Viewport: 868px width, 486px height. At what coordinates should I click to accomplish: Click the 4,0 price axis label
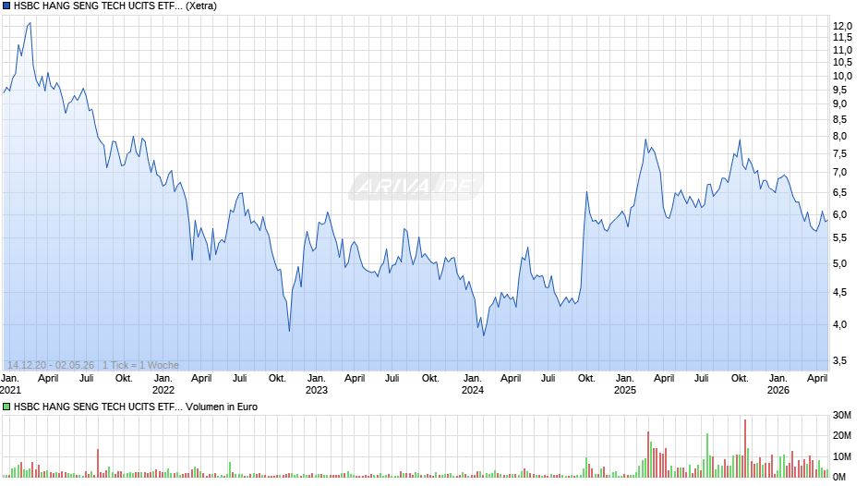click(839, 324)
